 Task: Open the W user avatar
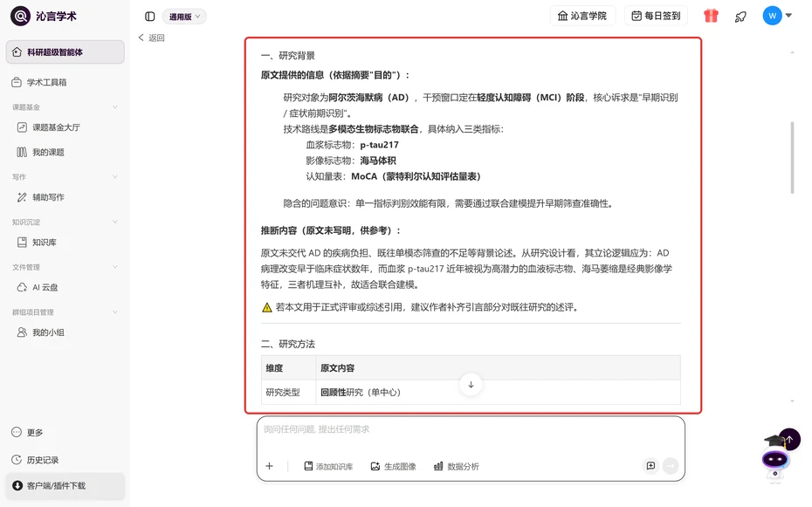click(772, 16)
